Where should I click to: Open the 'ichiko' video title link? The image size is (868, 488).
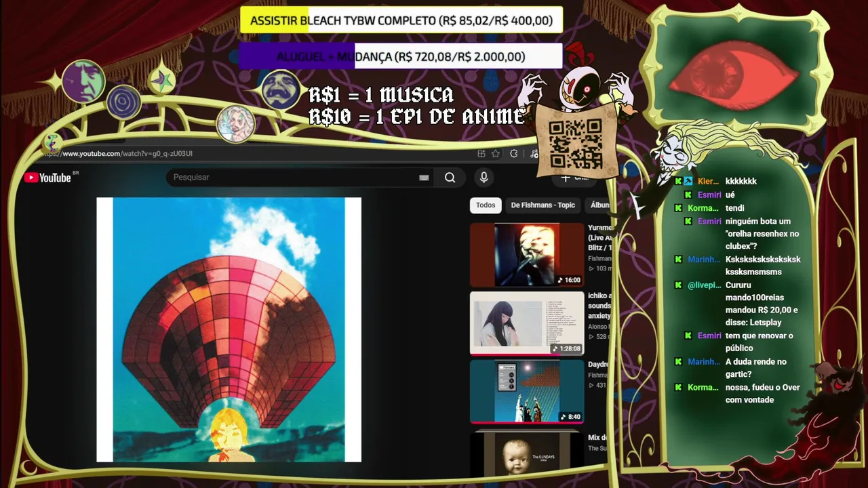(599, 306)
